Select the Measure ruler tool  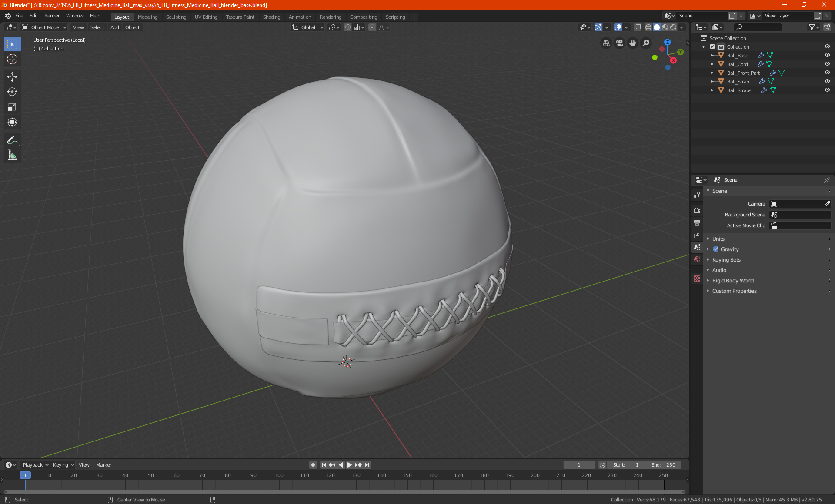12,155
